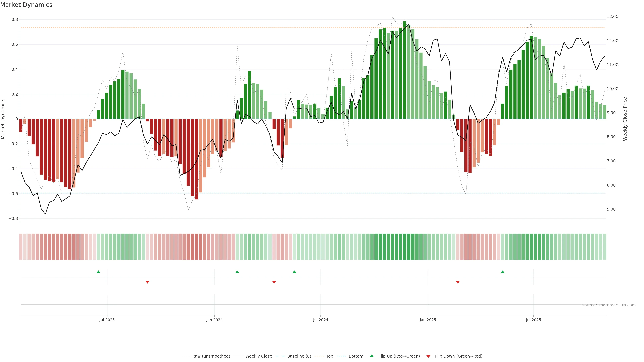Click the Market Dynamics chart title
The width and height of the screenshot is (644, 362).
(x=26, y=5)
